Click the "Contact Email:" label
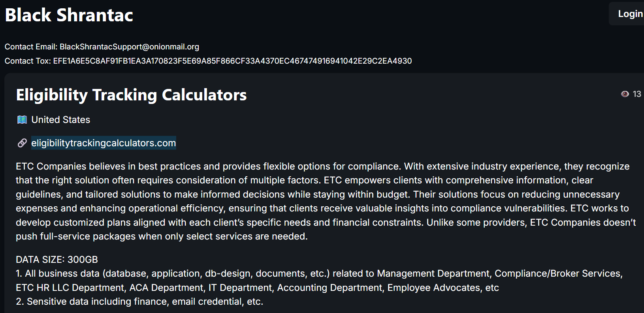644x313 pixels. [31, 47]
